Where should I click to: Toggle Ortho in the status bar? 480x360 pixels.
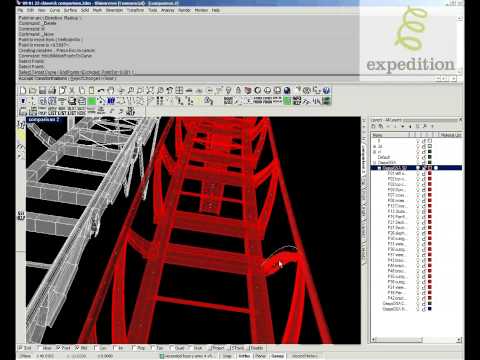244,356
